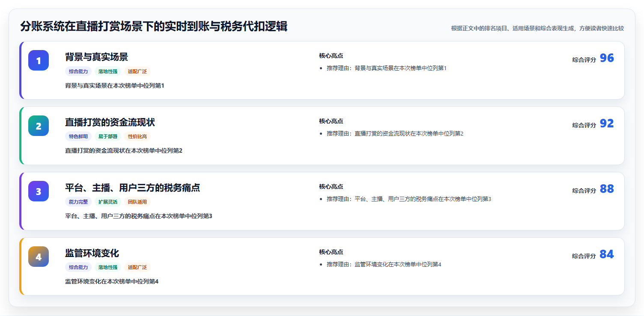Select the 落地性强 tag under 背景与真实场景
644x316 pixels.
(108, 71)
